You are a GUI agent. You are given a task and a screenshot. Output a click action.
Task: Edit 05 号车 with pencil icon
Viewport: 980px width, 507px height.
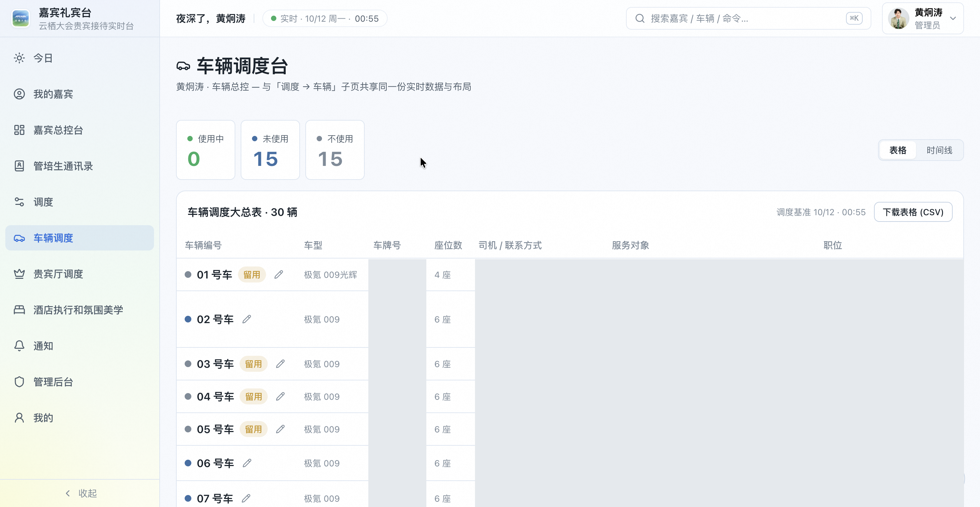tap(280, 429)
